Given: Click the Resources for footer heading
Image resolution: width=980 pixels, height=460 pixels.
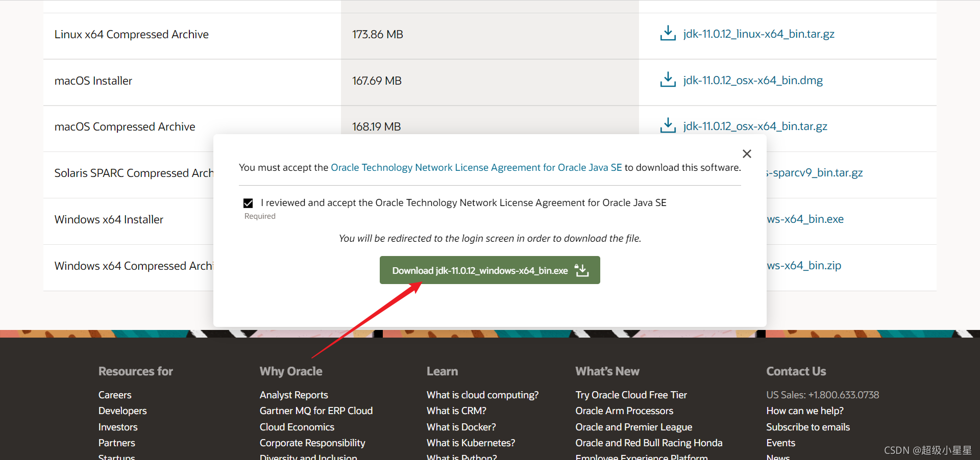Looking at the screenshot, I should pos(136,371).
